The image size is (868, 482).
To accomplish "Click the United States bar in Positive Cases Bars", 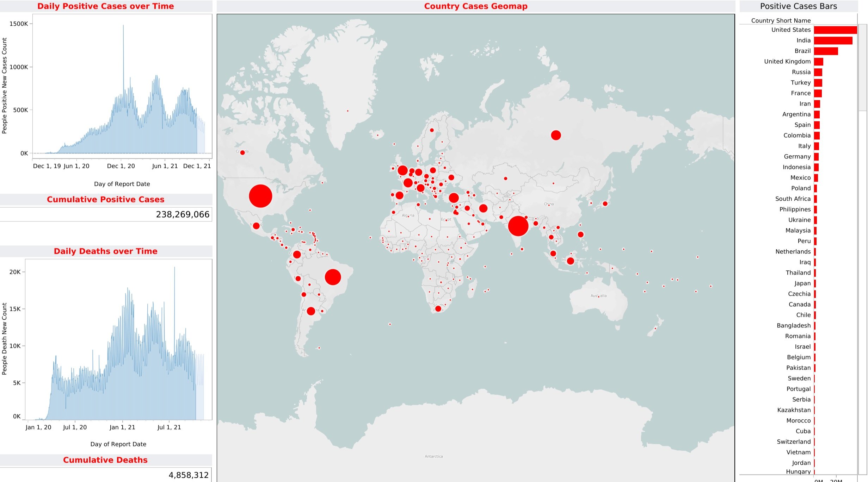I will click(x=835, y=30).
